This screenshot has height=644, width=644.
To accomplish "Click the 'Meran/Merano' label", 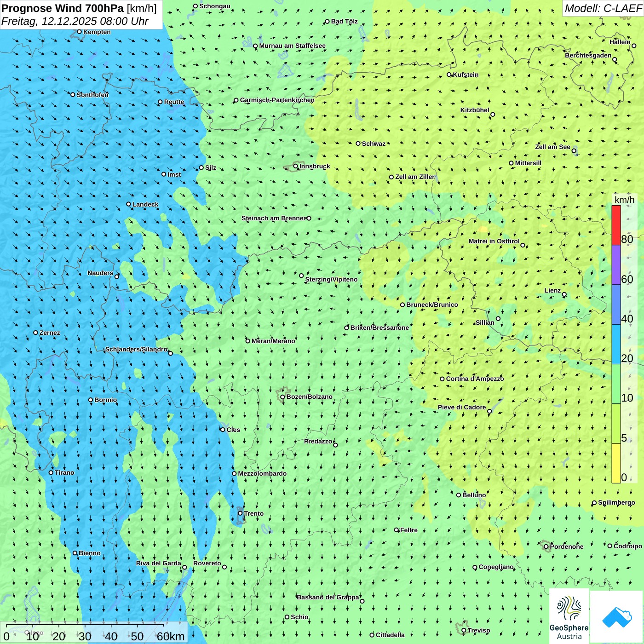I will [273, 341].
